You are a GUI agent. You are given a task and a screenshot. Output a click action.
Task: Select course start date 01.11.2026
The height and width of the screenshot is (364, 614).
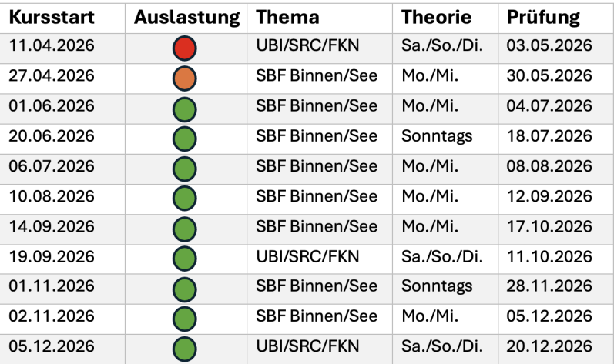(52, 287)
